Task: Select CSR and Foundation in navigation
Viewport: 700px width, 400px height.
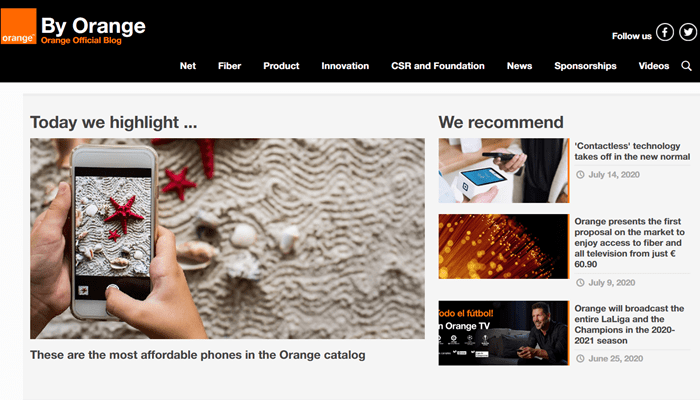Action: point(438,66)
